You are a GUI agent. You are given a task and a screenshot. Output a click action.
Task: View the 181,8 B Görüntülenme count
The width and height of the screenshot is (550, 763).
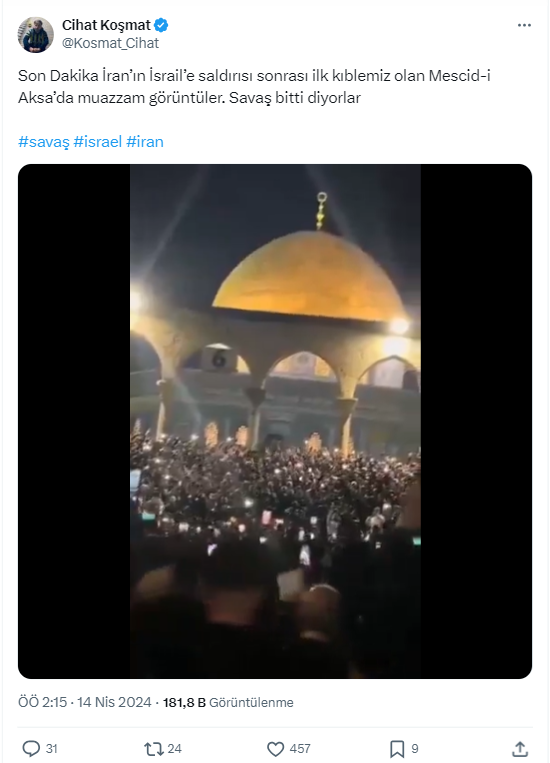pos(228,702)
